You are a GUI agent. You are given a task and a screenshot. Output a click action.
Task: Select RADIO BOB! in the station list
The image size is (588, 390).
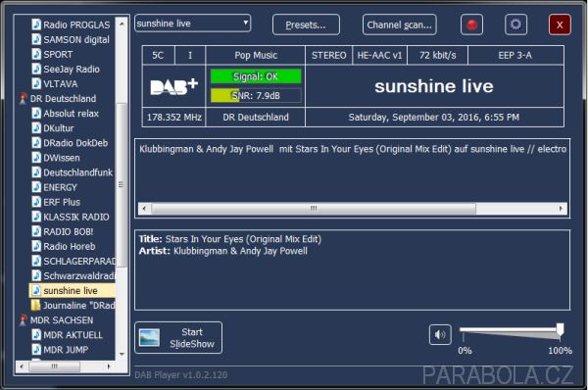tap(68, 231)
